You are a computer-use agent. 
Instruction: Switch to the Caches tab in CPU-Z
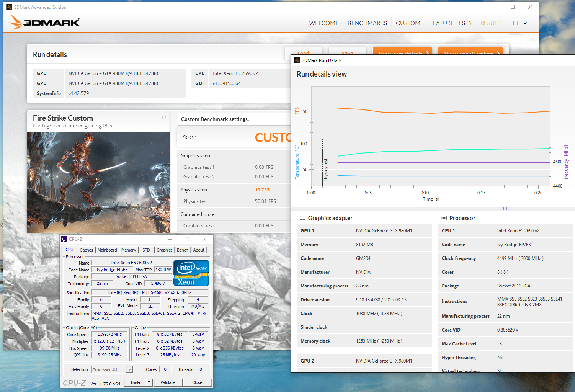pos(87,250)
